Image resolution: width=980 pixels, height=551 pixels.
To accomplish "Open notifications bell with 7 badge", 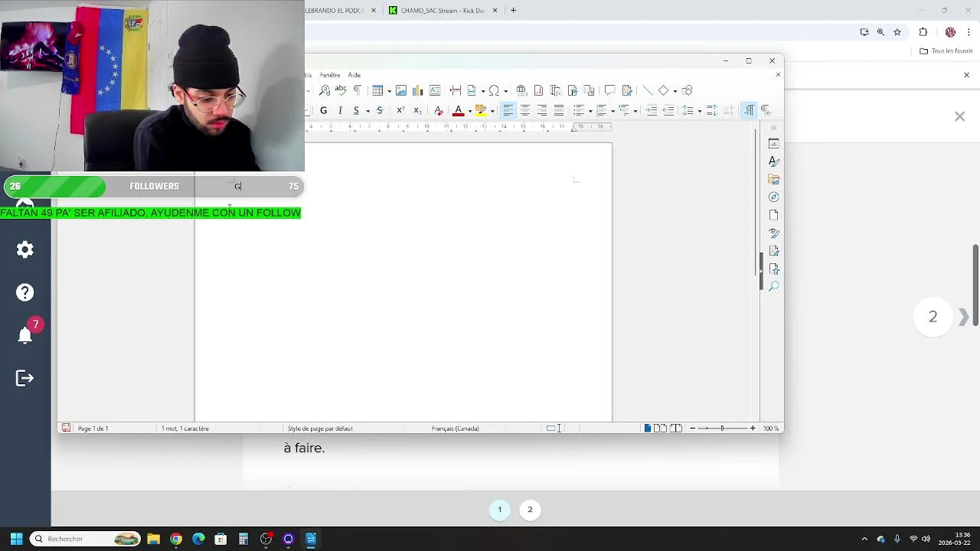I will click(x=25, y=335).
